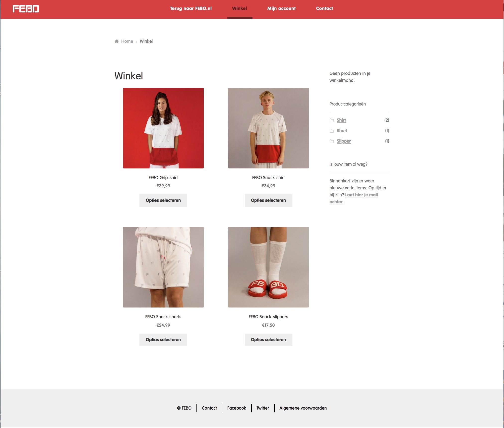Screen dimensions: 504x428
Task: Select options for FEBO Snack-shirt
Action: pos(268,200)
